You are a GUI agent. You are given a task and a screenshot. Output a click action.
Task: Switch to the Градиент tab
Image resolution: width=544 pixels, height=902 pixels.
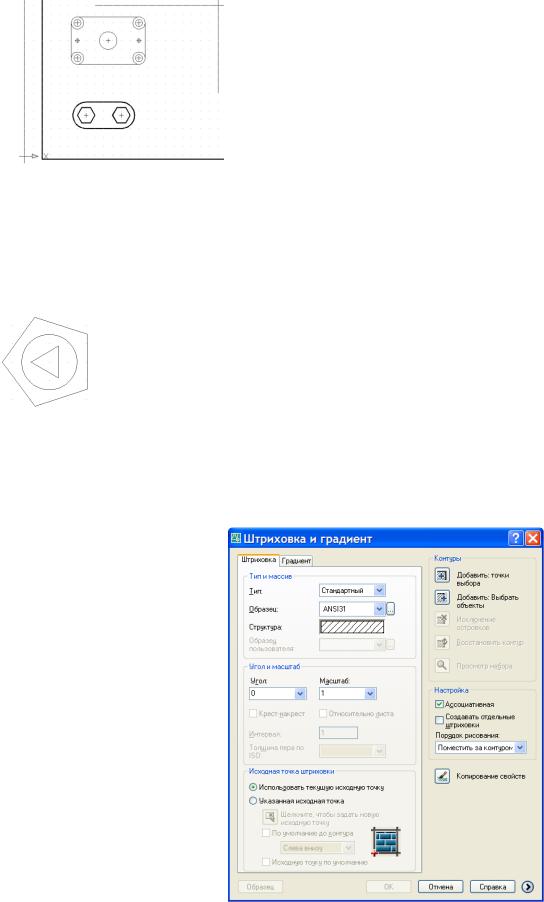tap(296, 560)
